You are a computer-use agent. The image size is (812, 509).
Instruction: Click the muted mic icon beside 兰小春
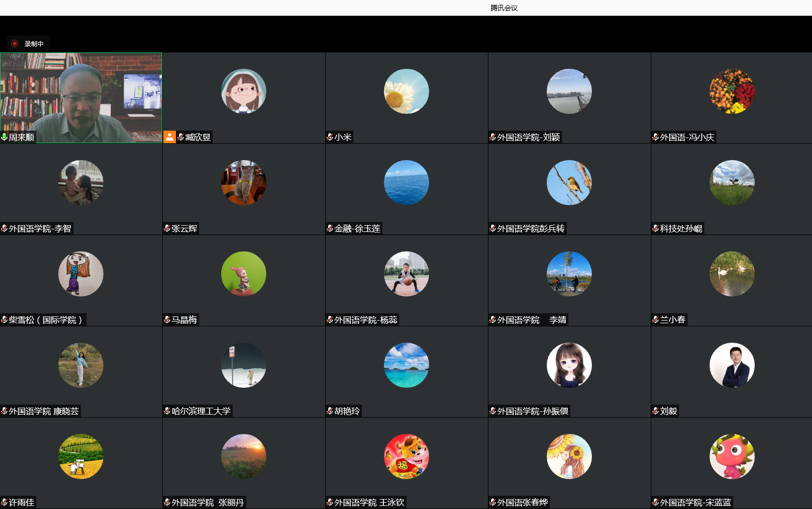[x=655, y=320]
